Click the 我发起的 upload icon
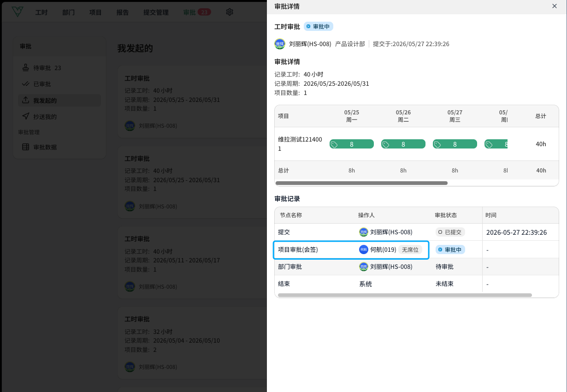The height and width of the screenshot is (392, 567). point(26,100)
